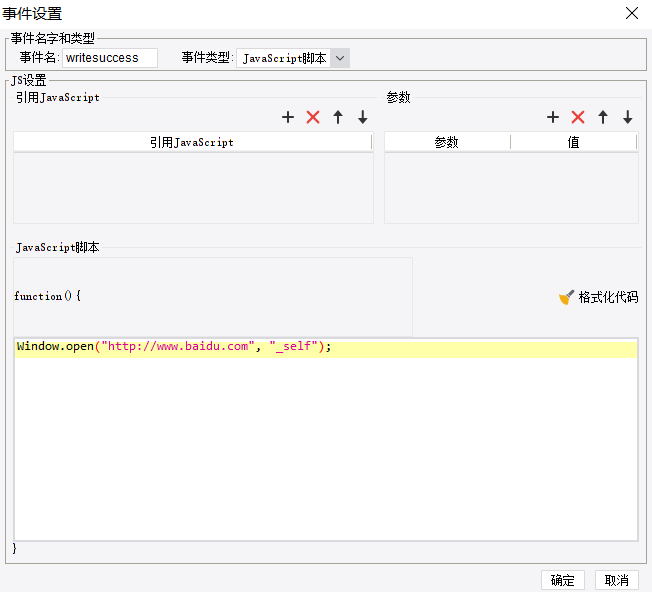Click the Window.open code line in editor

tap(326, 348)
